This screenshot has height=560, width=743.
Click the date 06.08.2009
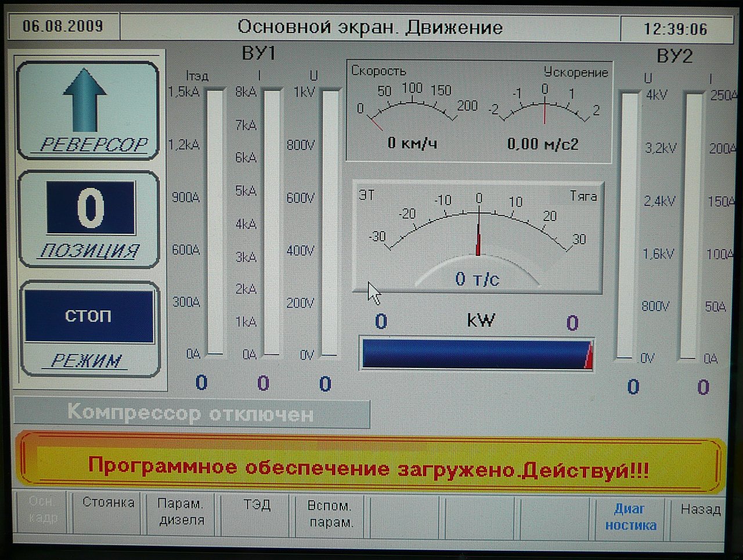(x=63, y=26)
